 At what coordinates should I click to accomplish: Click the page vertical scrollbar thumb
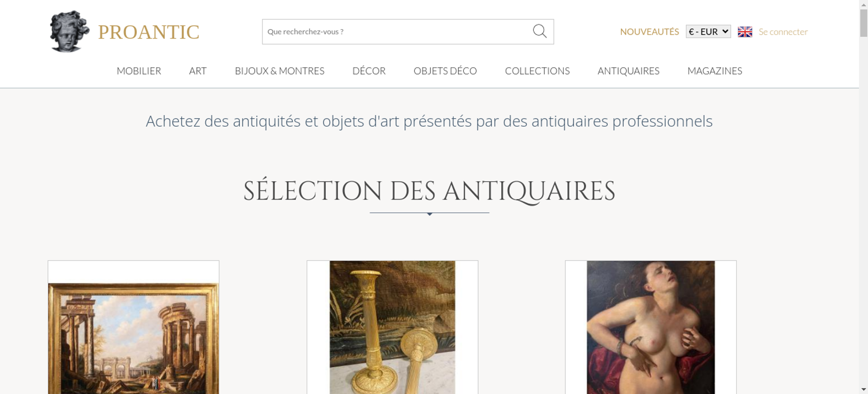pos(864,23)
